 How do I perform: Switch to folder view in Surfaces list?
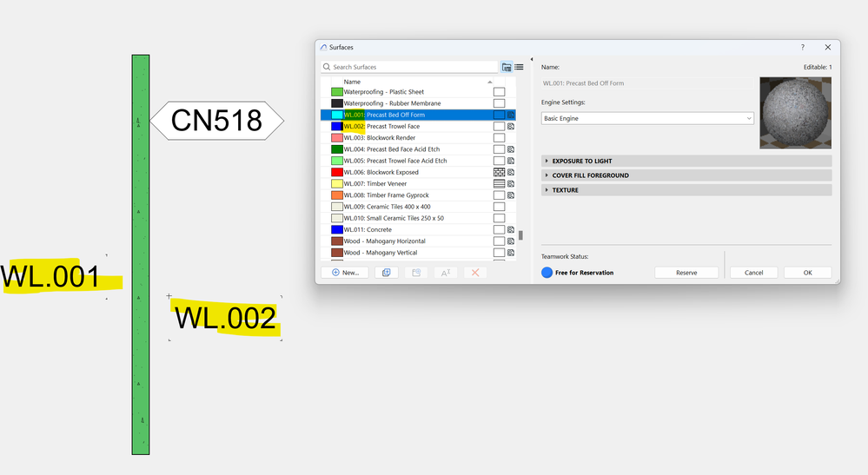pos(507,67)
